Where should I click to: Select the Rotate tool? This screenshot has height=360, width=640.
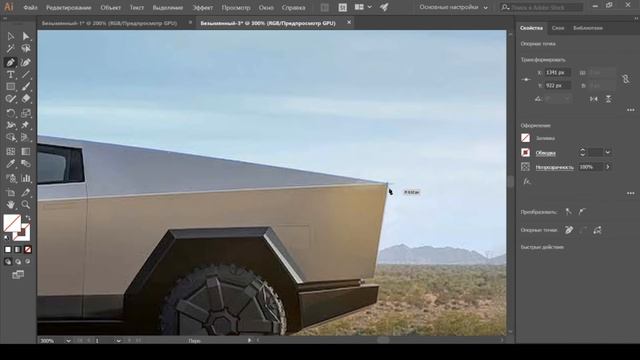(x=11, y=113)
